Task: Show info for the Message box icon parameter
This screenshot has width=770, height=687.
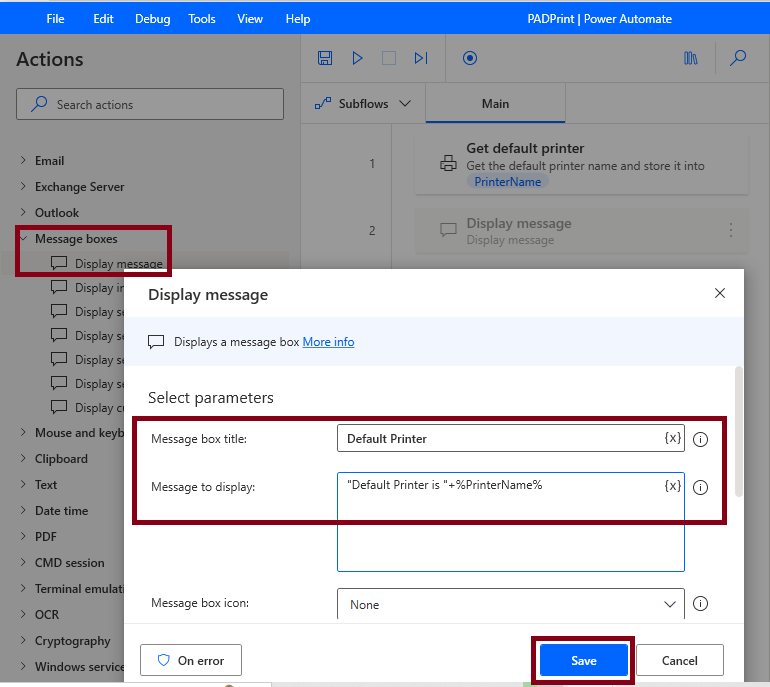Action: pos(700,603)
